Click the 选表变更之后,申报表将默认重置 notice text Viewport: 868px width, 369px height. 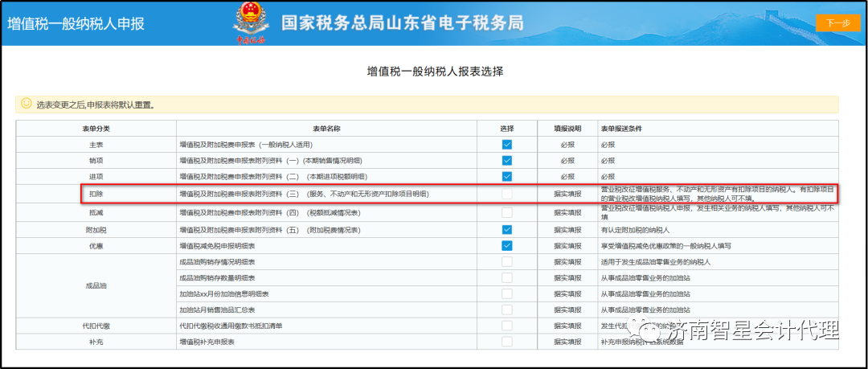click(95, 105)
